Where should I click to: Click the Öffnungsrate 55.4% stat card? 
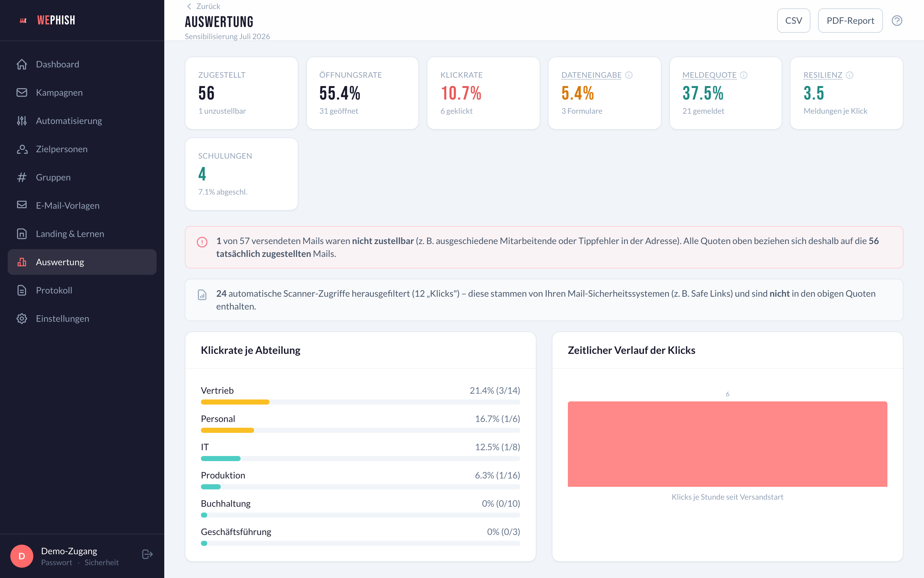click(x=362, y=93)
